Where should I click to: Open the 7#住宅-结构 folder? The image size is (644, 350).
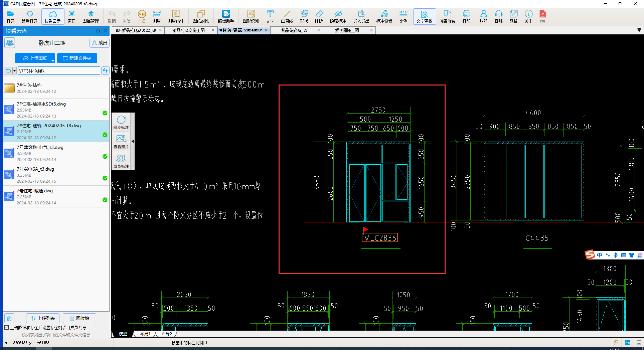(x=56, y=88)
